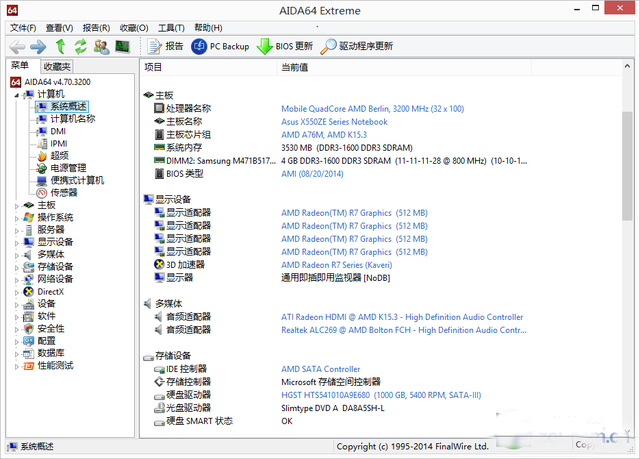640x459 pixels.
Task: Select 电源管理 icon in tree
Action: tap(42, 168)
